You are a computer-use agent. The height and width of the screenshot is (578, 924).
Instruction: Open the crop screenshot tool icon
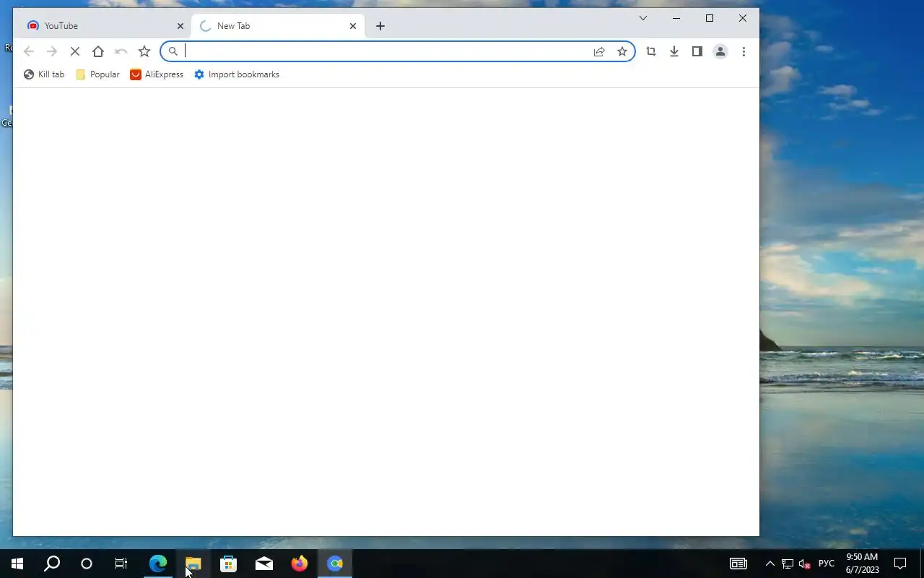click(x=651, y=51)
